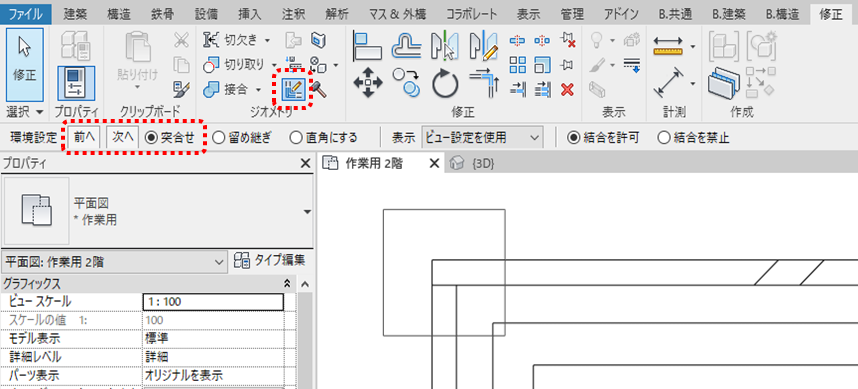Open the 選択 panel dropdown
858x389 pixels.
[x=25, y=112]
